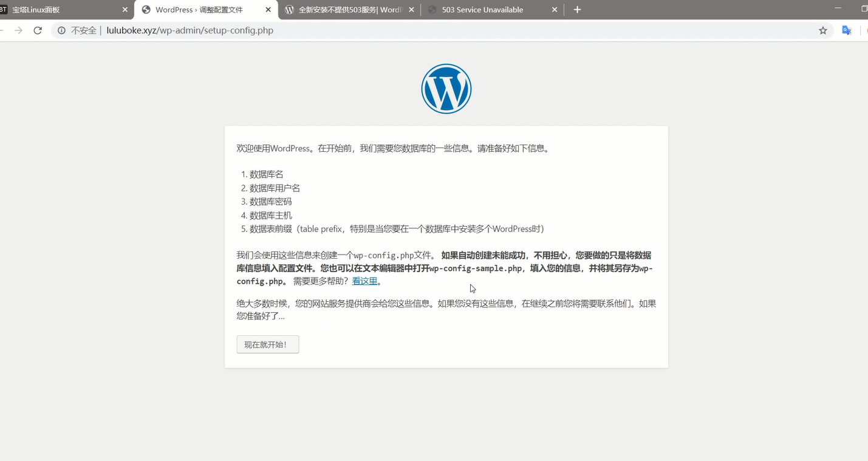
Task: Click the WordPress logo
Action: tap(446, 89)
